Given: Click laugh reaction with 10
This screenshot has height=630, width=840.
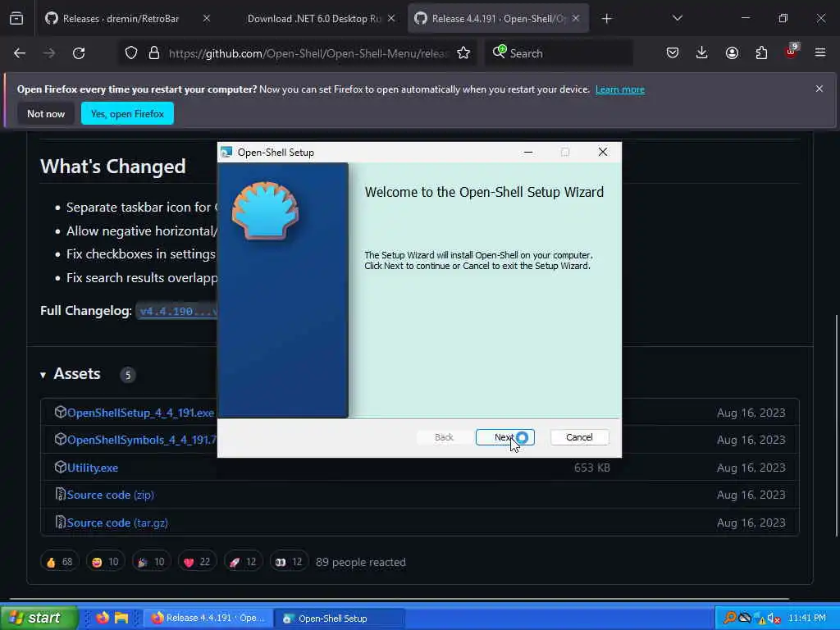Looking at the screenshot, I should point(105,562).
